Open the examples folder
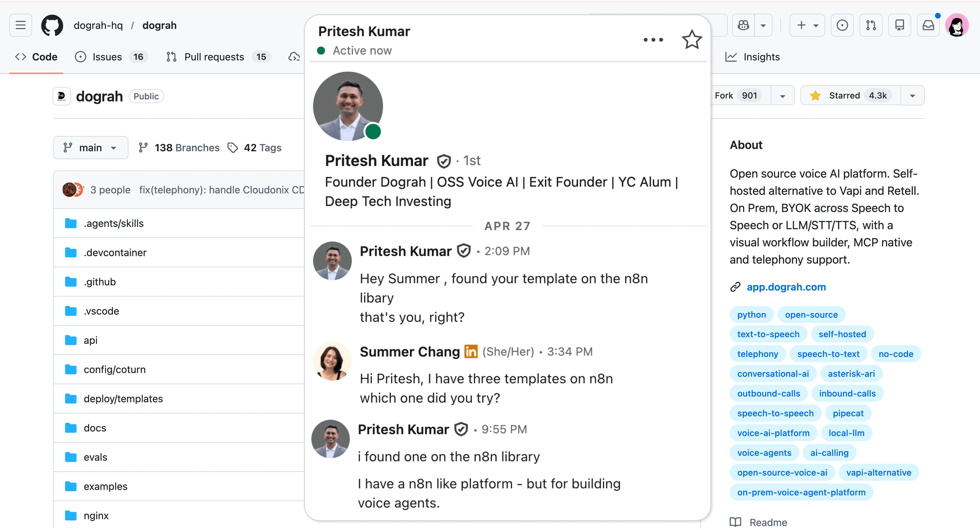The width and height of the screenshot is (980, 530). click(x=105, y=487)
